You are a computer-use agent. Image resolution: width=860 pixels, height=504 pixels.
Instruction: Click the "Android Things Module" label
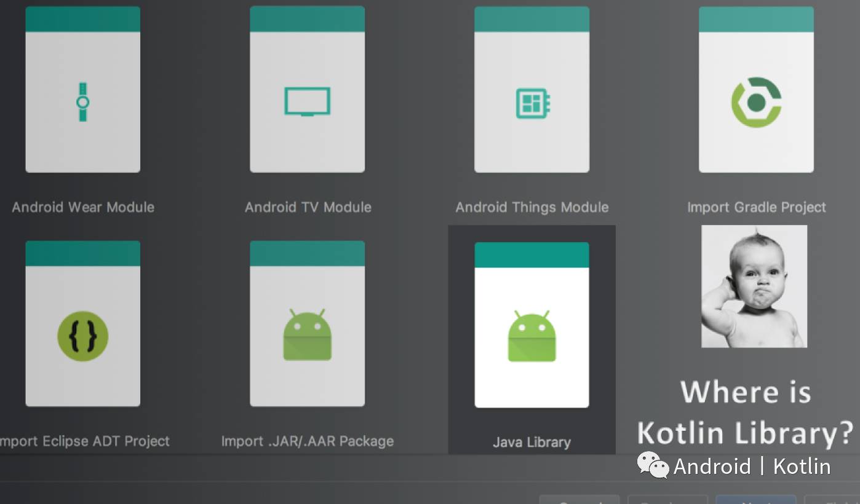pos(532,207)
